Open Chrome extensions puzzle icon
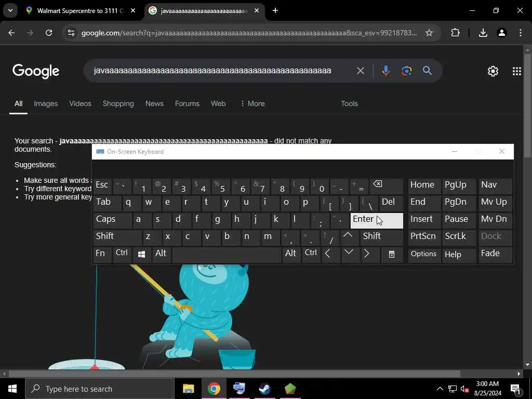532x399 pixels. tap(455, 33)
